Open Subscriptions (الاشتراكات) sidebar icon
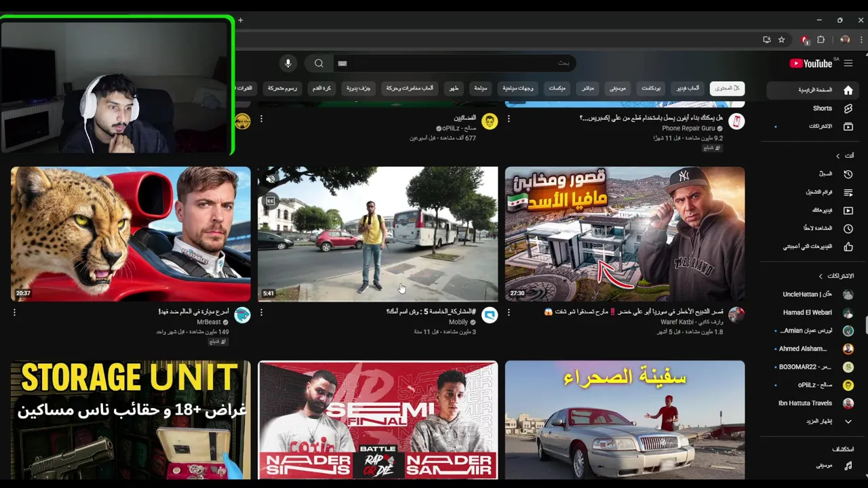 tap(848, 126)
